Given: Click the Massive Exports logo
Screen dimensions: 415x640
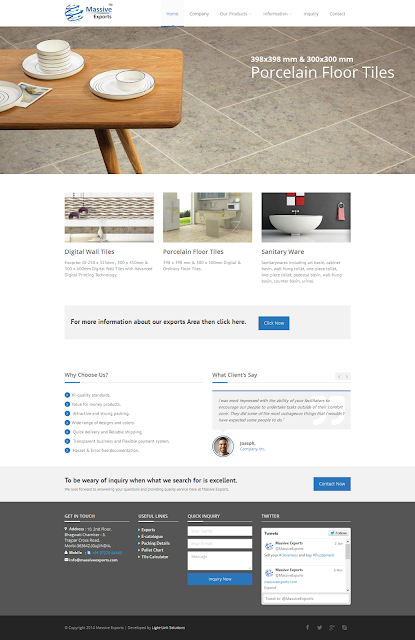Looking at the screenshot, I should point(89,12).
